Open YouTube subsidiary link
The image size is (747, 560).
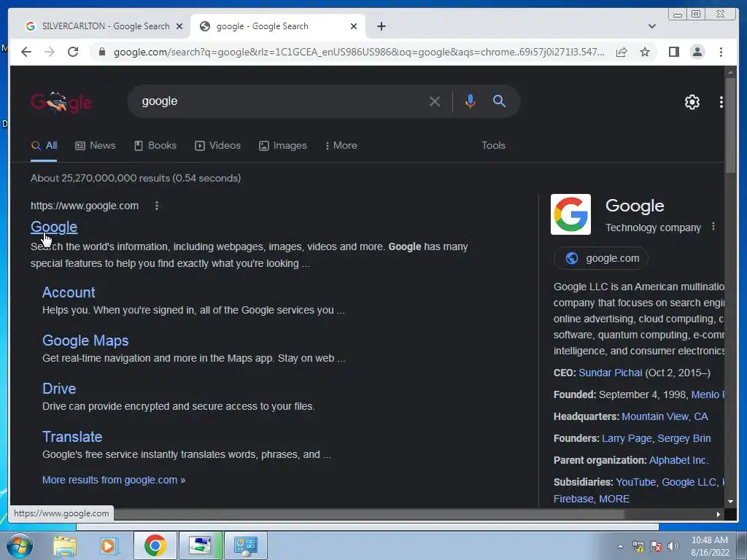[635, 483]
